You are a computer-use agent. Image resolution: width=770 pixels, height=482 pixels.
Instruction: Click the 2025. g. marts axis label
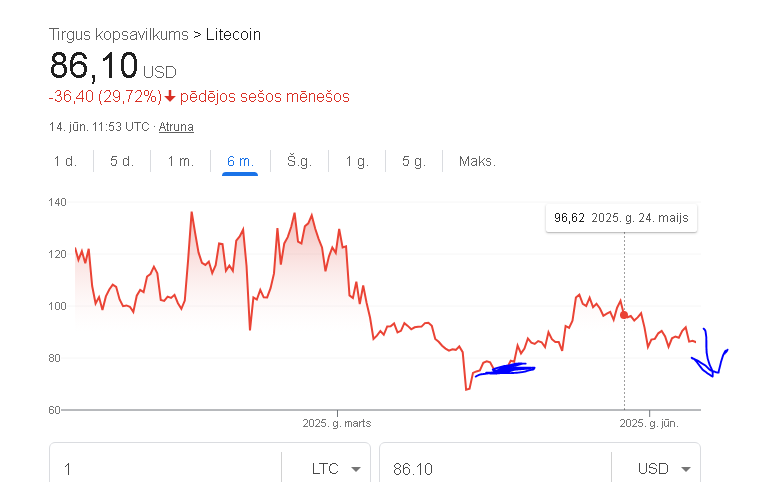click(337, 423)
